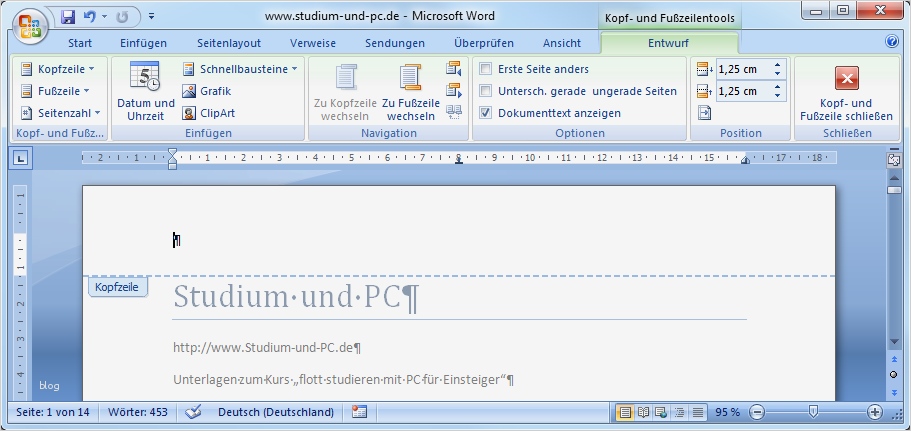
Task: Insert alignment tab icon in Position group
Action: tap(704, 113)
